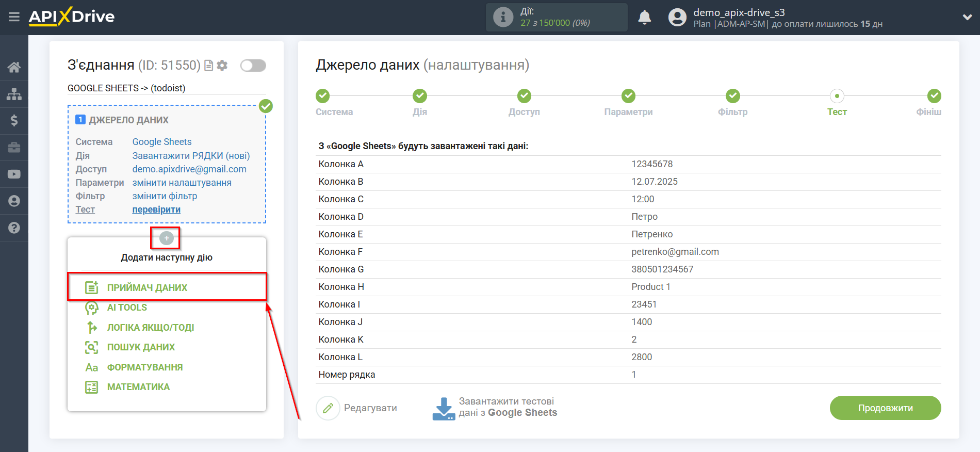
Task: Click змінити налаштування link
Action: click(182, 183)
